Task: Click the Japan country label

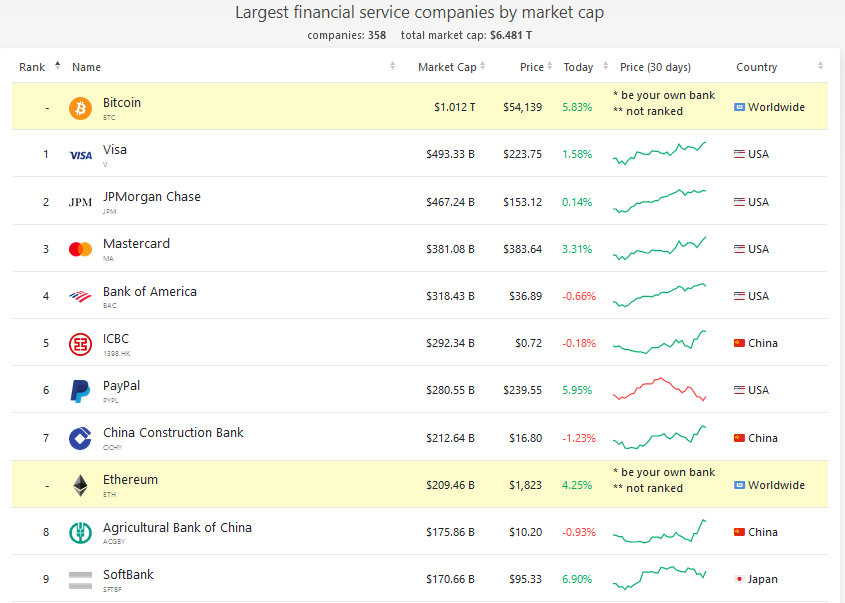Action: [x=763, y=579]
